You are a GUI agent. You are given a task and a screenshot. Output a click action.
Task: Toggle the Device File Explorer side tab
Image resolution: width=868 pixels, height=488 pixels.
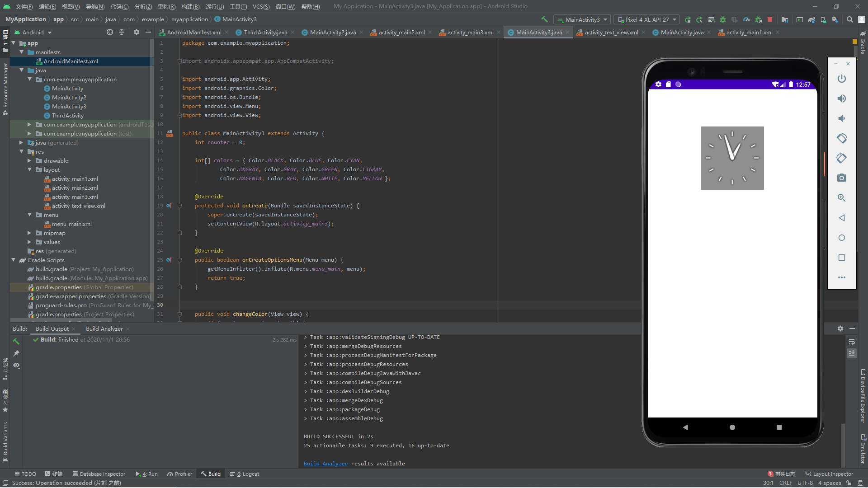click(x=863, y=396)
